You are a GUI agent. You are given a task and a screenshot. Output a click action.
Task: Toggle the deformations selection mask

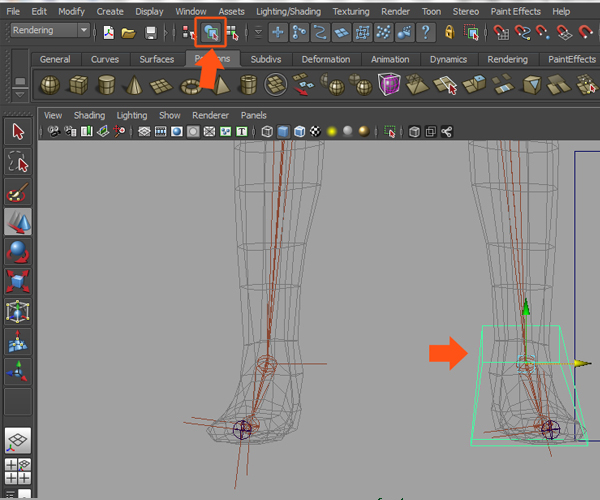pyautogui.click(x=362, y=32)
